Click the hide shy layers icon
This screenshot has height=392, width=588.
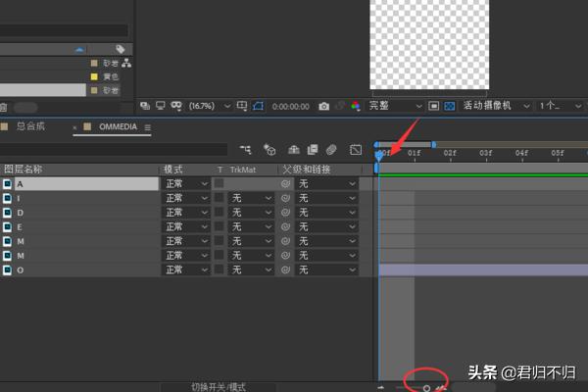coord(294,150)
